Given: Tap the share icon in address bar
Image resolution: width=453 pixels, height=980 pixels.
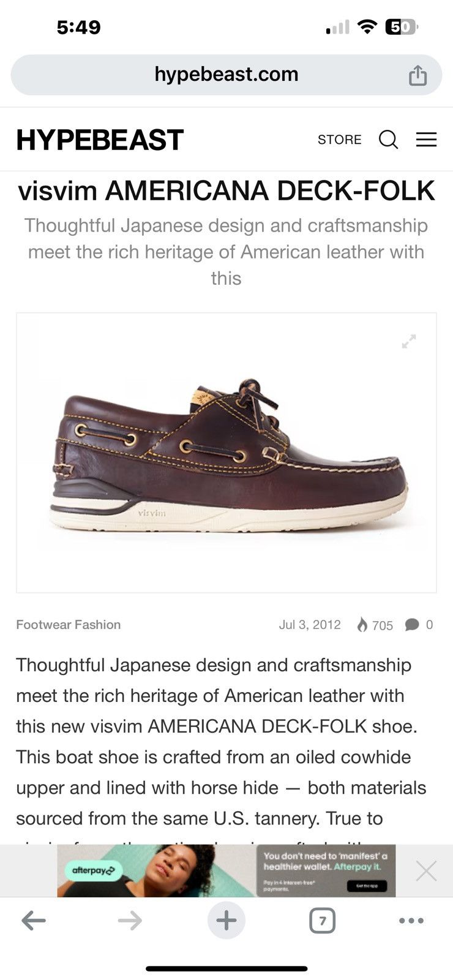Looking at the screenshot, I should [x=417, y=75].
